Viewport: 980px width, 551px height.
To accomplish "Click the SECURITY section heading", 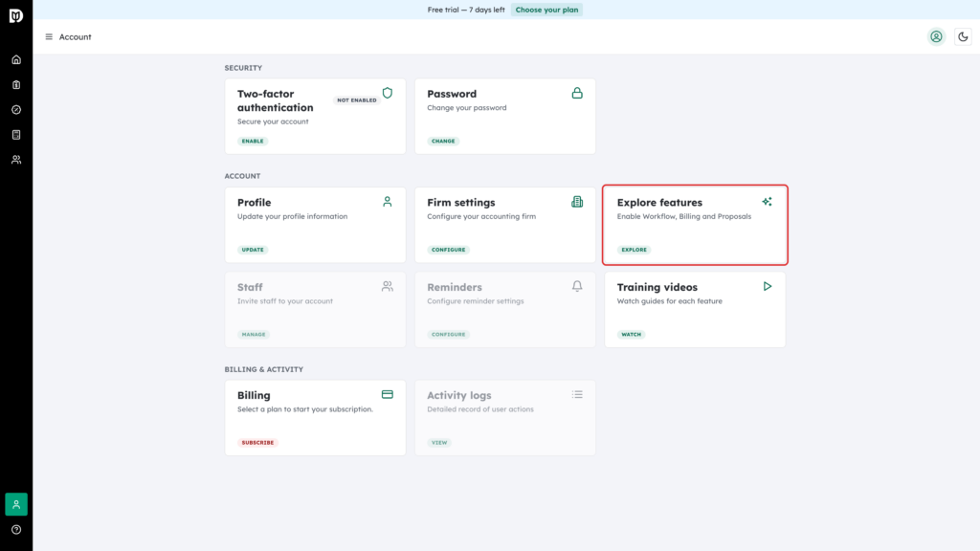I will (243, 68).
